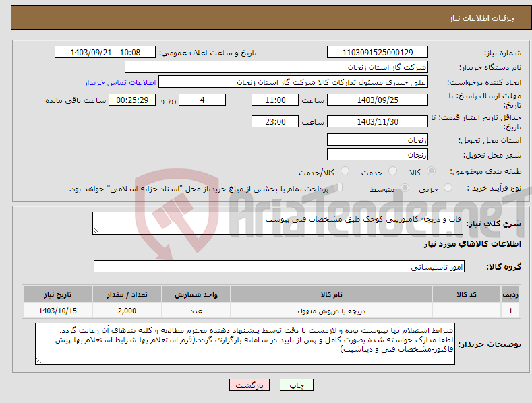This screenshot has height=403, width=532.
Task: Click the need date cell 1403/10/15
Action: [57, 311]
